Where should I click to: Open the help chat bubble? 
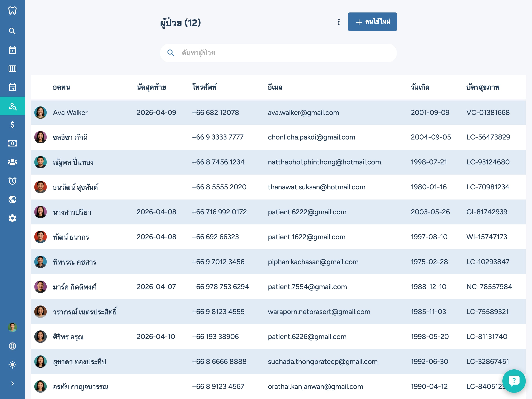pyautogui.click(x=514, y=381)
